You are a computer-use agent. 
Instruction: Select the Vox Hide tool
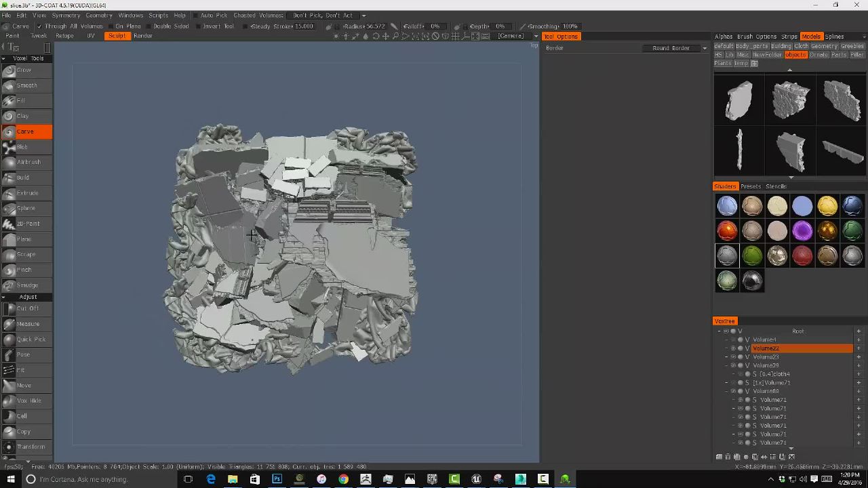coord(26,401)
